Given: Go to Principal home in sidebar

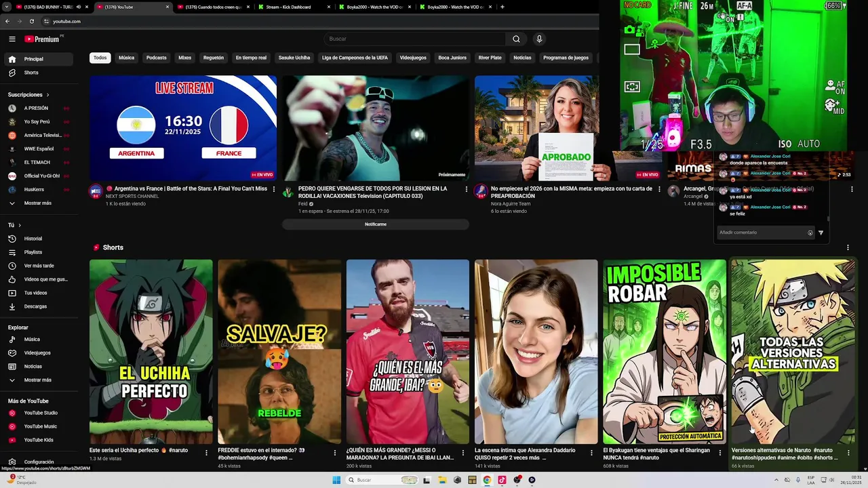Looking at the screenshot, I should pos(39,59).
